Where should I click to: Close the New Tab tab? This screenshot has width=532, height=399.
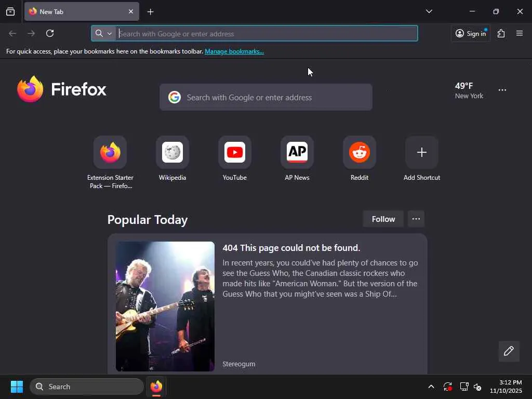tap(130, 11)
